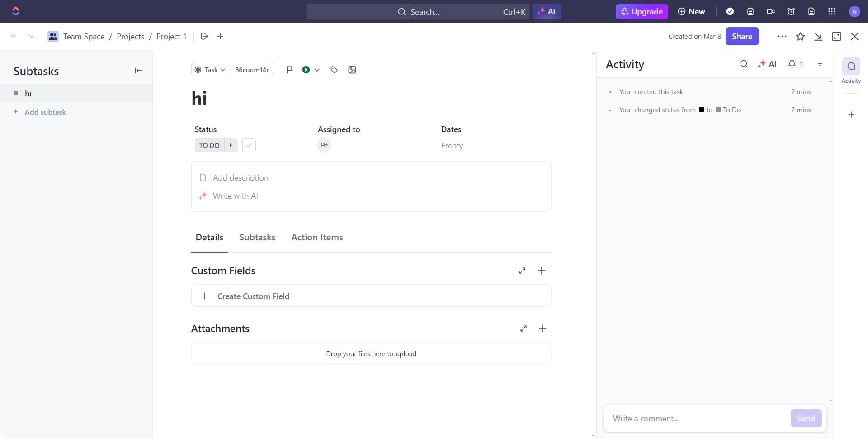This screenshot has height=439, width=868.
Task: Click the upload link in Attachments
Action: (406, 354)
